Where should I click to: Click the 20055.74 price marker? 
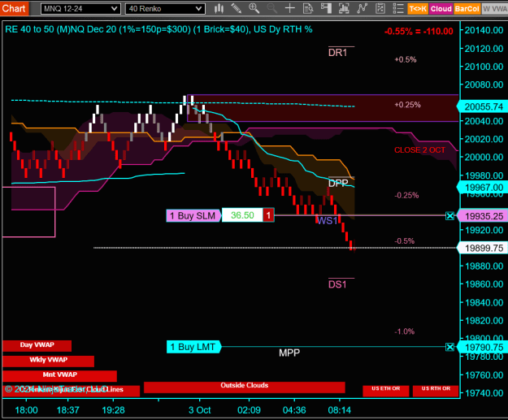(483, 106)
